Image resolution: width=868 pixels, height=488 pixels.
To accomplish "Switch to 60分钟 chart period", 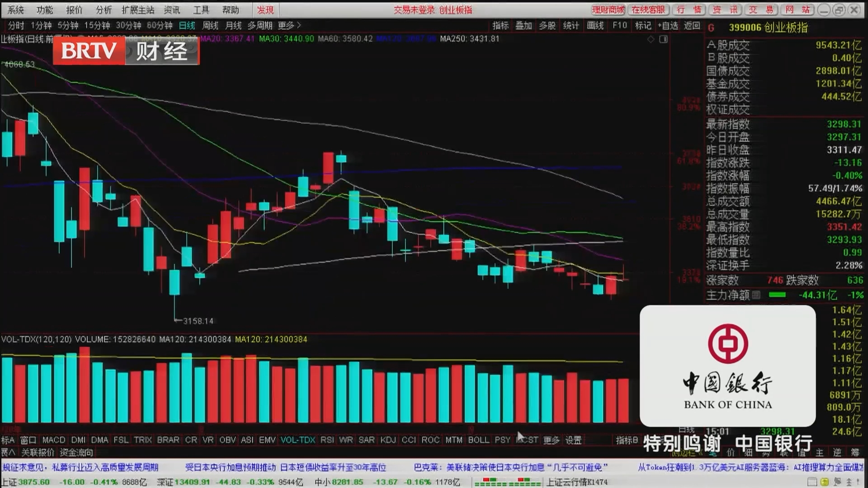I will [160, 26].
